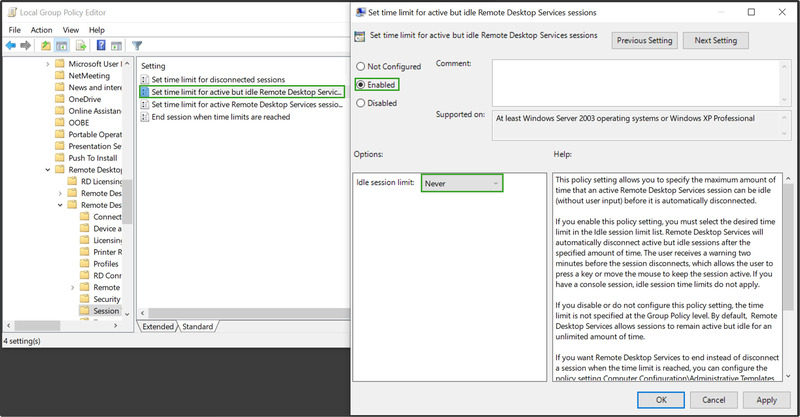The width and height of the screenshot is (800, 417).
Task: Click the folder icon beside Security
Action: (x=85, y=299)
